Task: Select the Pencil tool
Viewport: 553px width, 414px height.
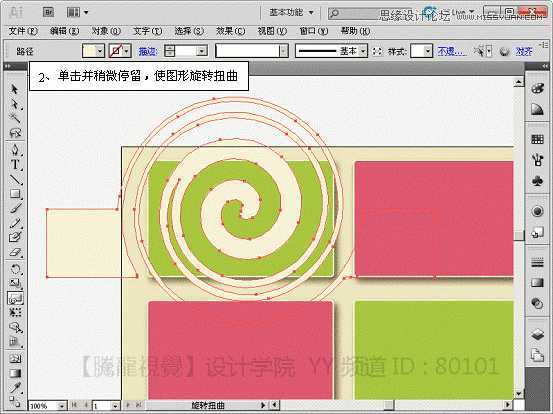Action: coord(15,223)
